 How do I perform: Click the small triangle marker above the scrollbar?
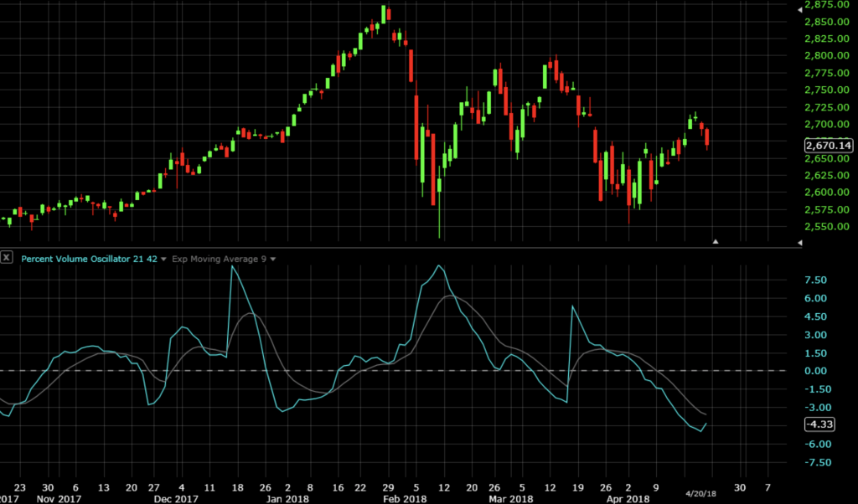coord(716,241)
